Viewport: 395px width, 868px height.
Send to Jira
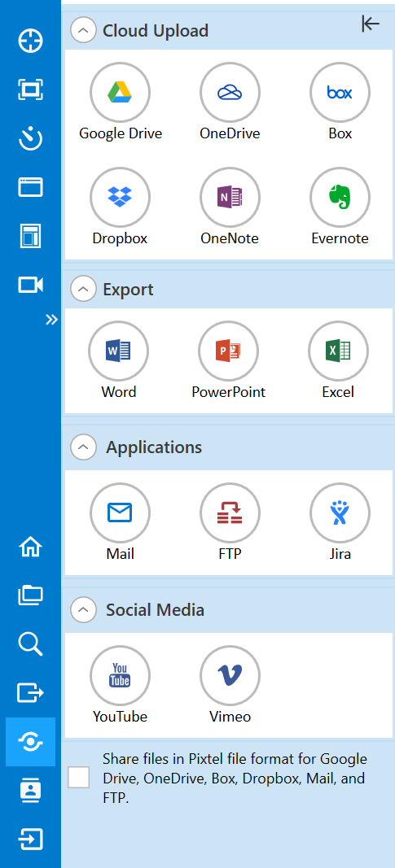click(340, 513)
